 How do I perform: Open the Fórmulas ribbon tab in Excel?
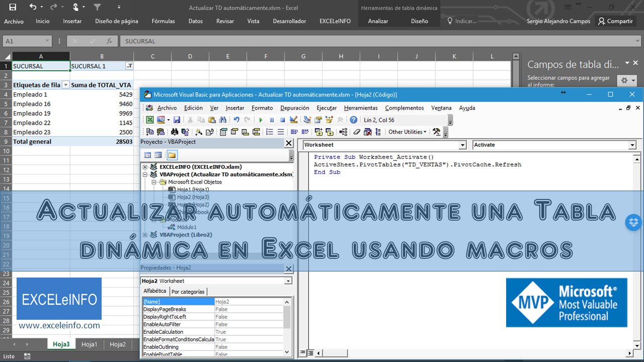coord(164,21)
